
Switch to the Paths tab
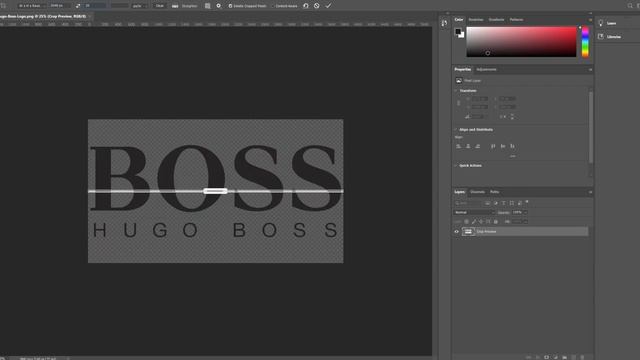coord(494,192)
